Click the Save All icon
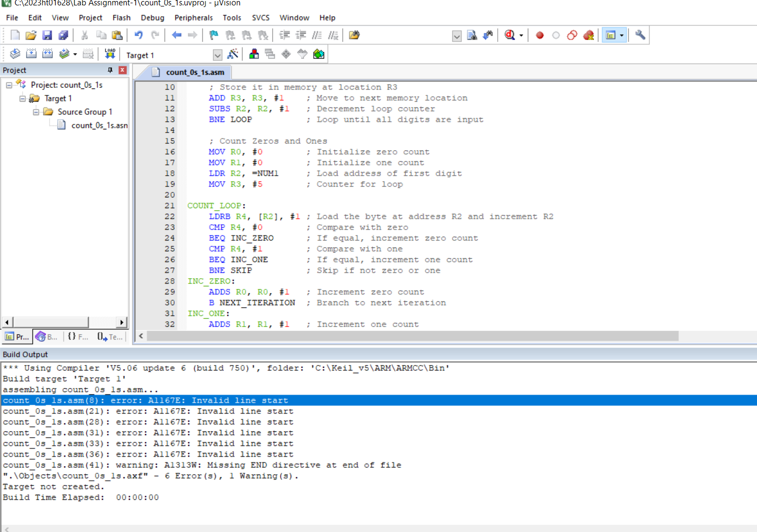Screen dimensions: 757x532 click(x=64, y=35)
